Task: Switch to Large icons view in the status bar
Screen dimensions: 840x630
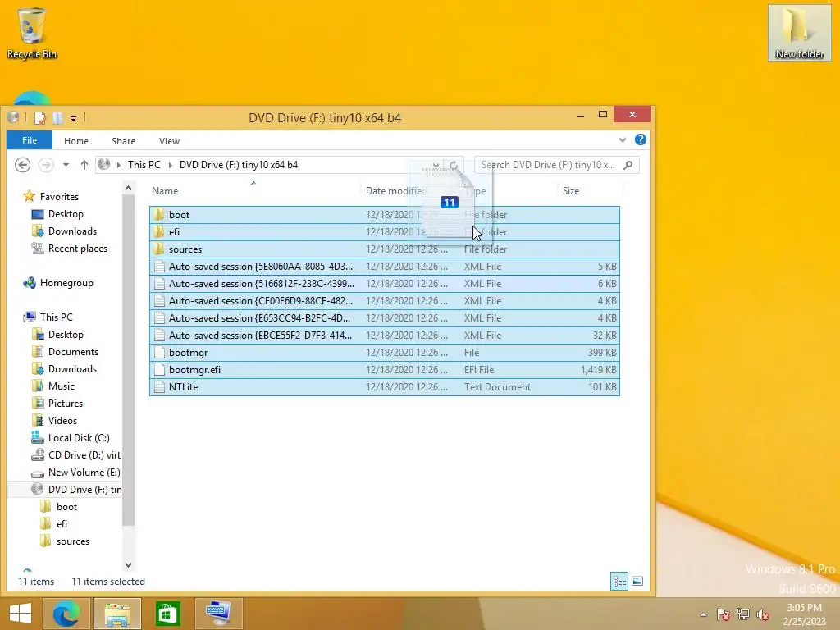Action: [x=637, y=582]
